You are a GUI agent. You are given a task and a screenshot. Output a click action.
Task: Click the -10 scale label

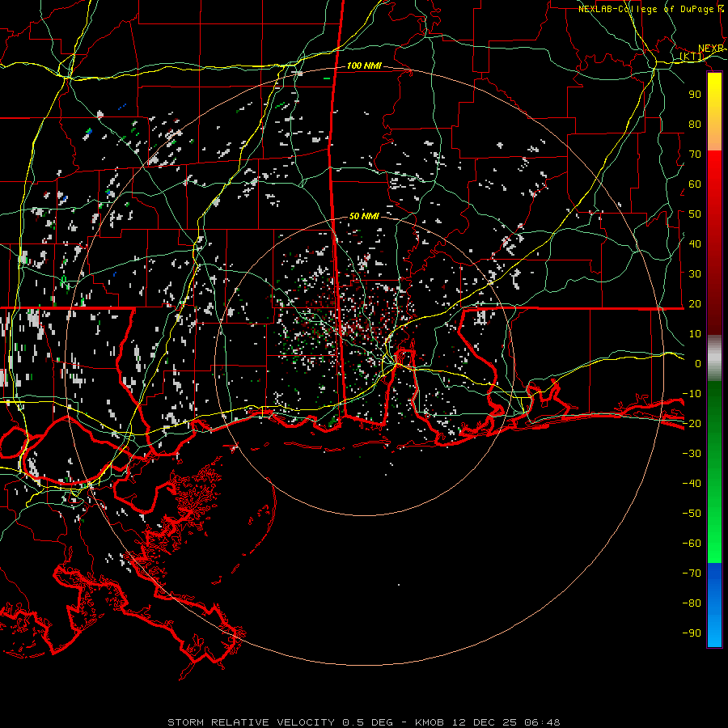point(692,394)
